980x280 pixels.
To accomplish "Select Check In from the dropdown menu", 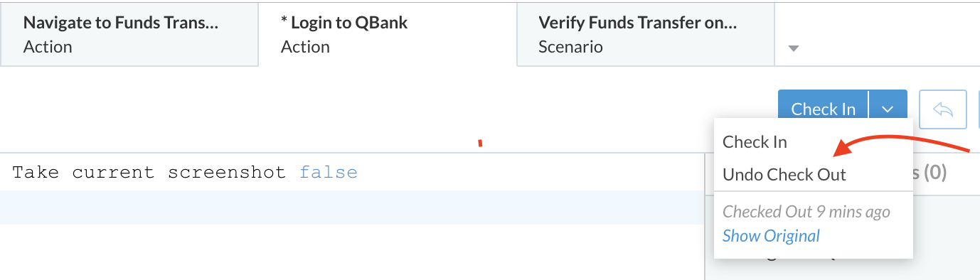I will [755, 141].
